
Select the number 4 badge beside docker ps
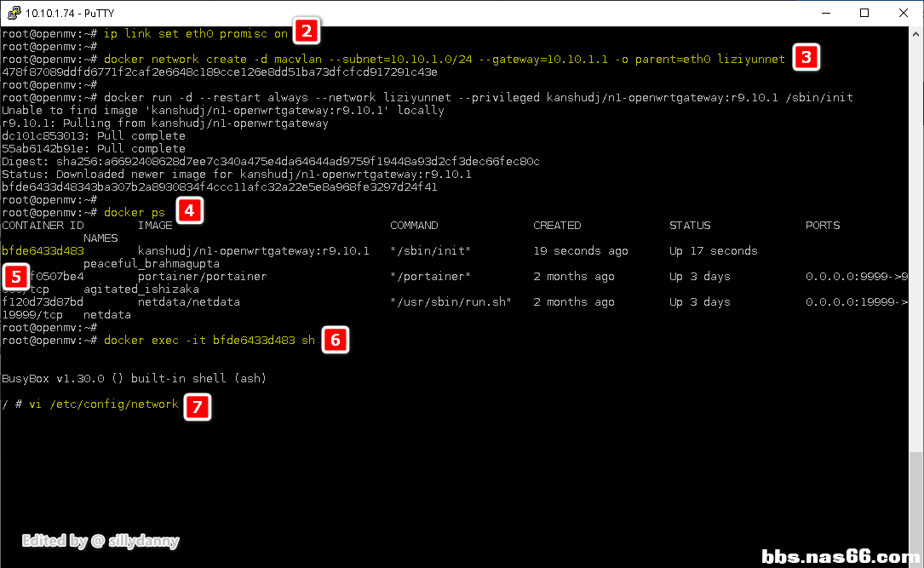tap(190, 211)
